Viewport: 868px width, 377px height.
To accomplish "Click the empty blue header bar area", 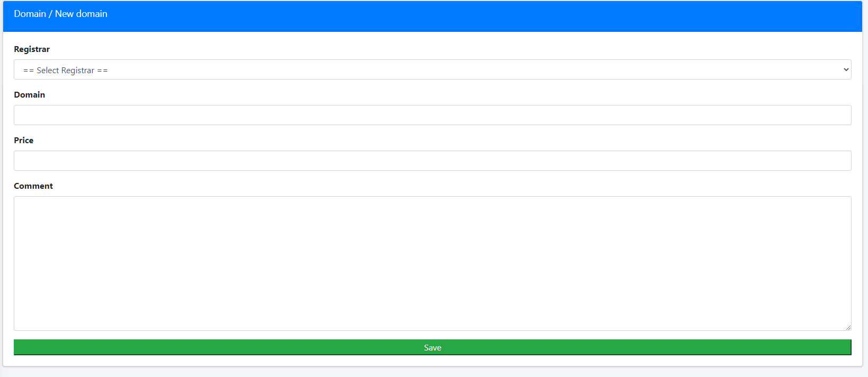I will (477, 16).
